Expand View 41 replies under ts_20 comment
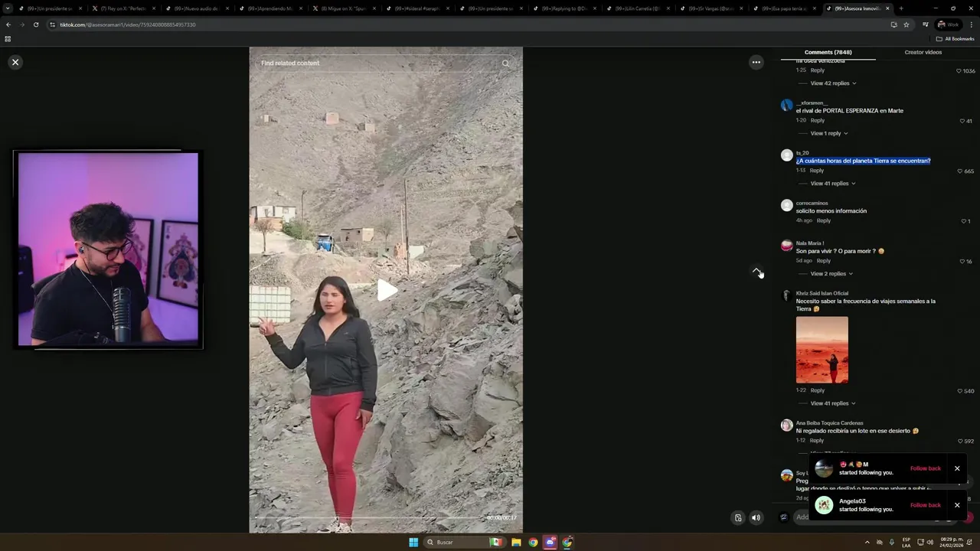The image size is (980, 551). [x=833, y=184]
